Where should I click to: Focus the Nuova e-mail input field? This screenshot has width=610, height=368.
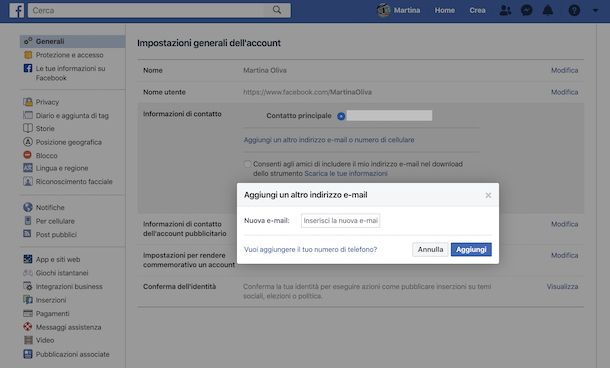[340, 221]
